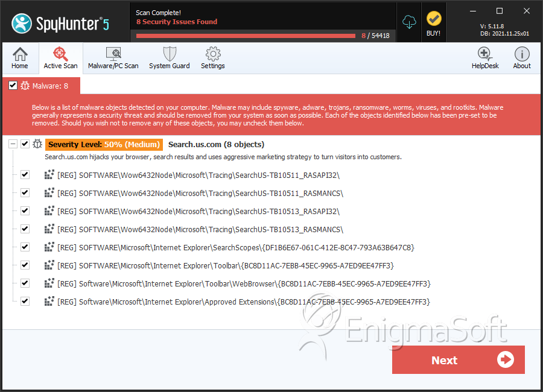Viewport: 543px width, 392px height.
Task: Uncheck the Approved Extensions registry entry checkbox
Action: pyautogui.click(x=25, y=302)
